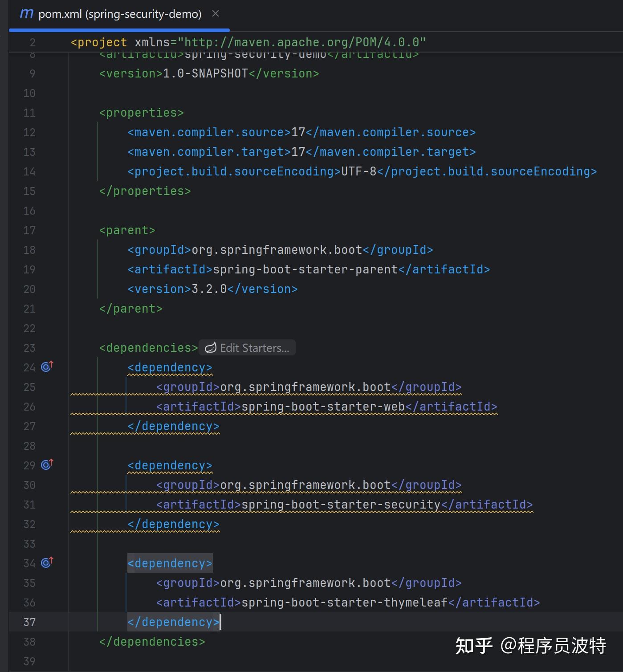The image size is (623, 672).
Task: Click the closing dependencies tag on line 38
Action: pos(152,642)
